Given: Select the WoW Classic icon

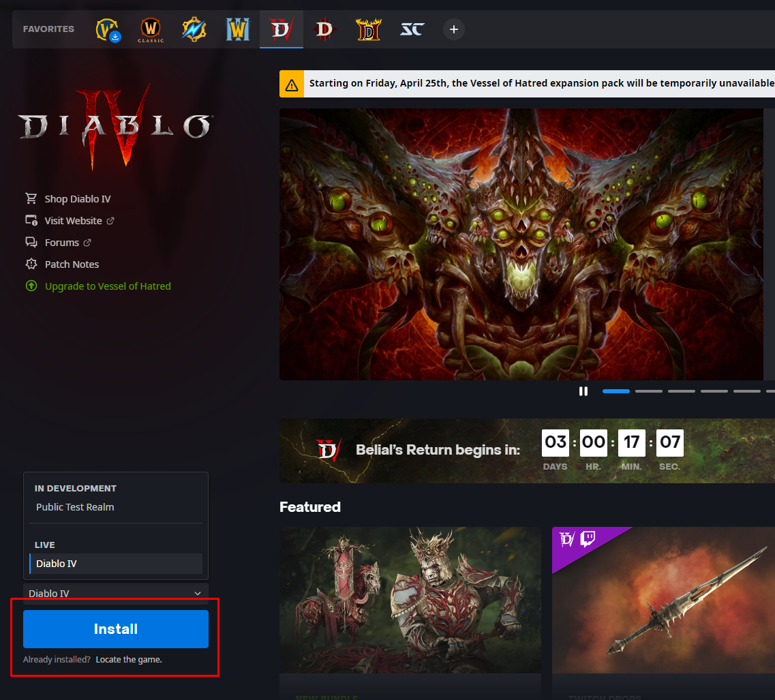Looking at the screenshot, I should 150,29.
